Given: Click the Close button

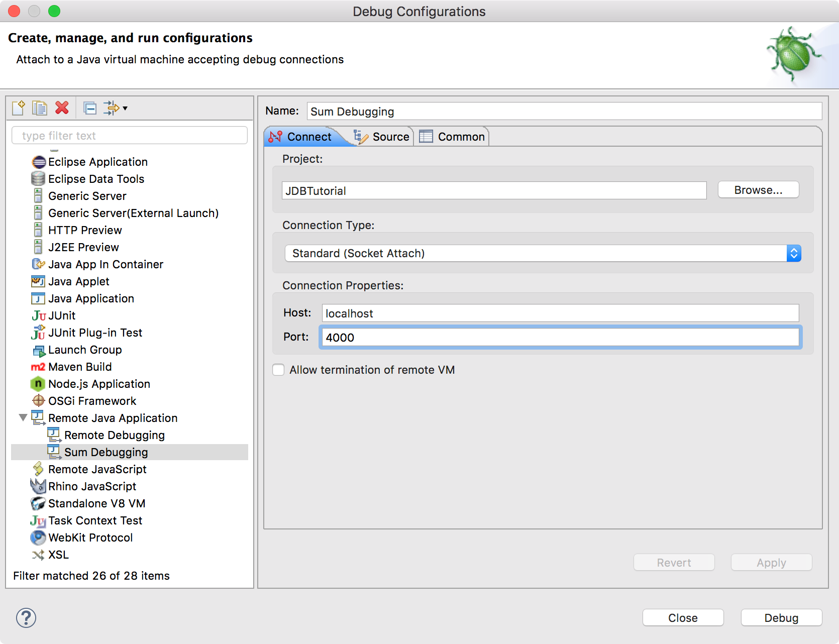Looking at the screenshot, I should (683, 618).
